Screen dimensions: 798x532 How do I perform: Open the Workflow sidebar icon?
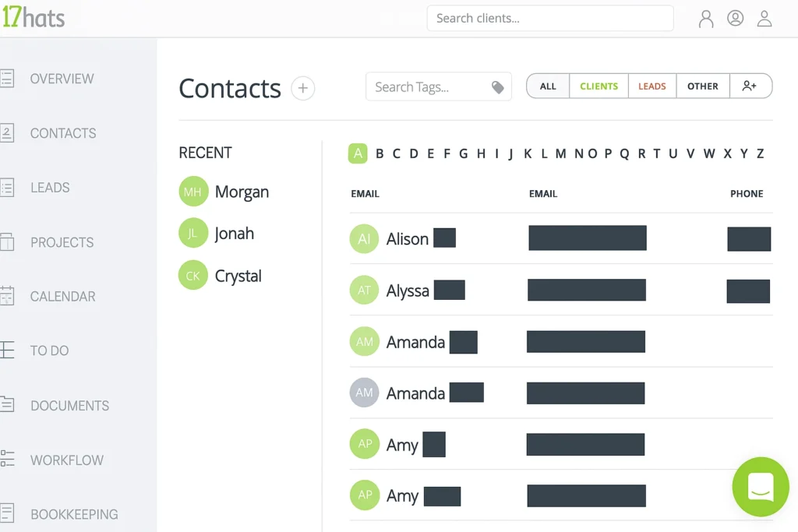click(7, 460)
